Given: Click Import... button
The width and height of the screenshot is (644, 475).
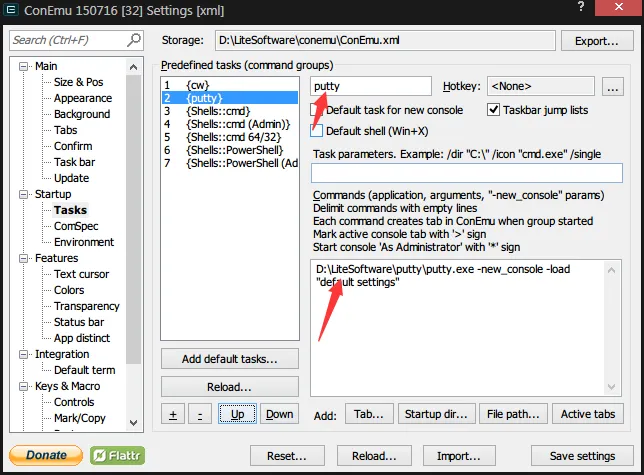Looking at the screenshot, I should [459, 456].
